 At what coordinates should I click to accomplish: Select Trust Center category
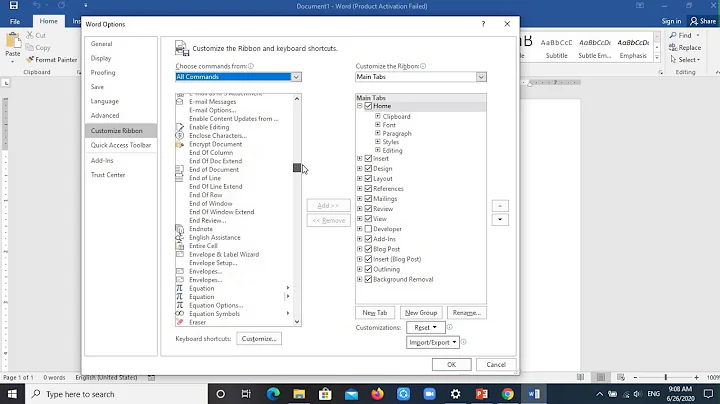[108, 175]
